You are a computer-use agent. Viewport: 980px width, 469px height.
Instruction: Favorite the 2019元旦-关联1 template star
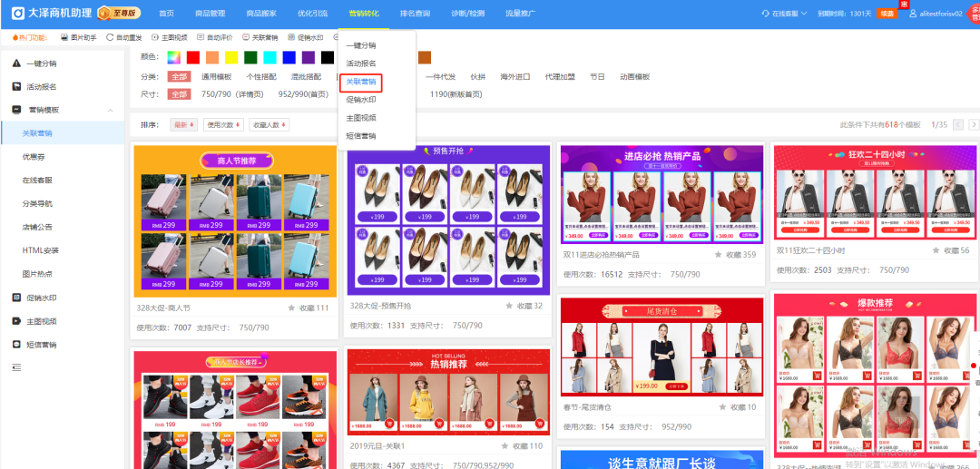click(x=505, y=446)
